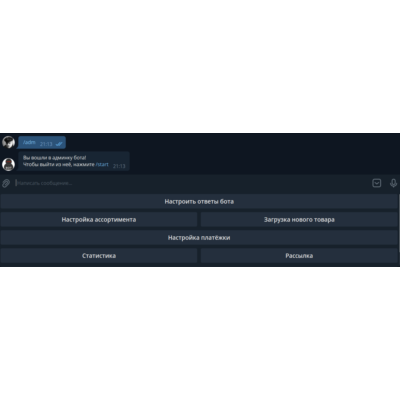Toggle the bot keyboard icon
Viewport: 400px width, 400px height.
pos(377,183)
